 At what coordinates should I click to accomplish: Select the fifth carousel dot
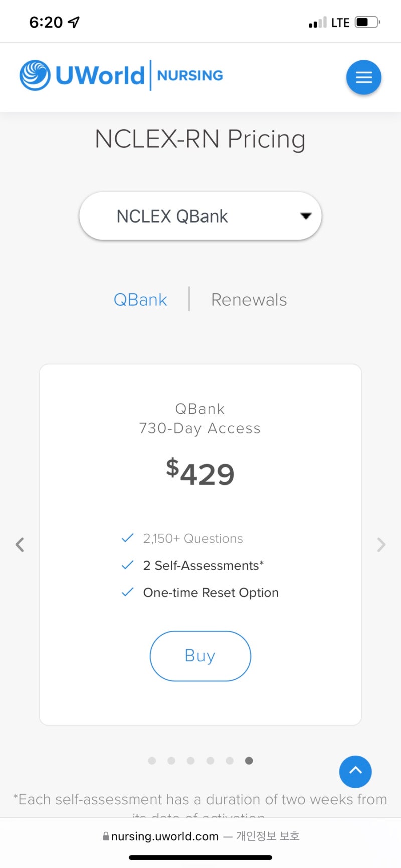coord(230,761)
